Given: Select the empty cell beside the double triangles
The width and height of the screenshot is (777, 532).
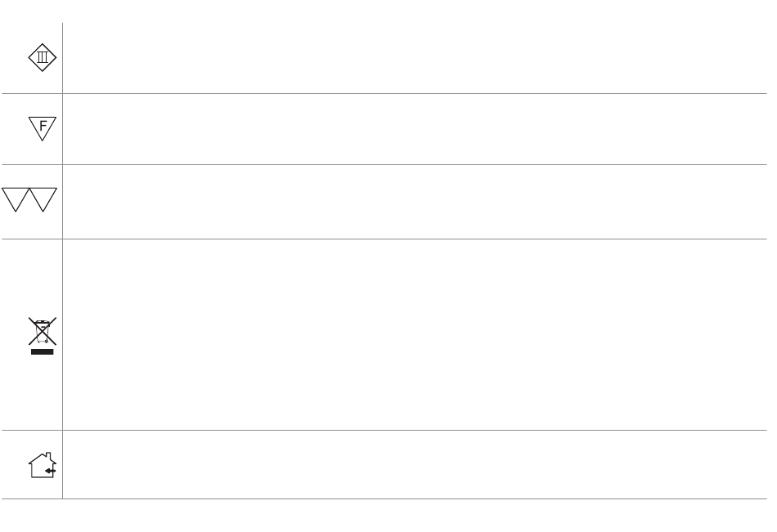Looking at the screenshot, I should [x=409, y=201].
